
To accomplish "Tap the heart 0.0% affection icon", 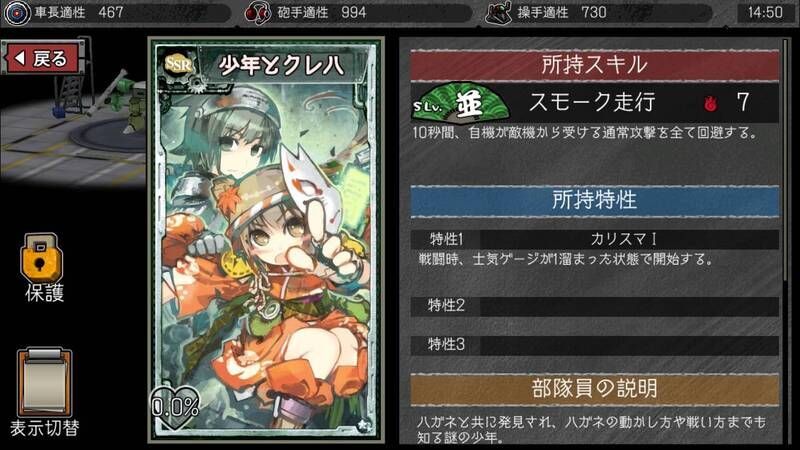I will (x=175, y=408).
